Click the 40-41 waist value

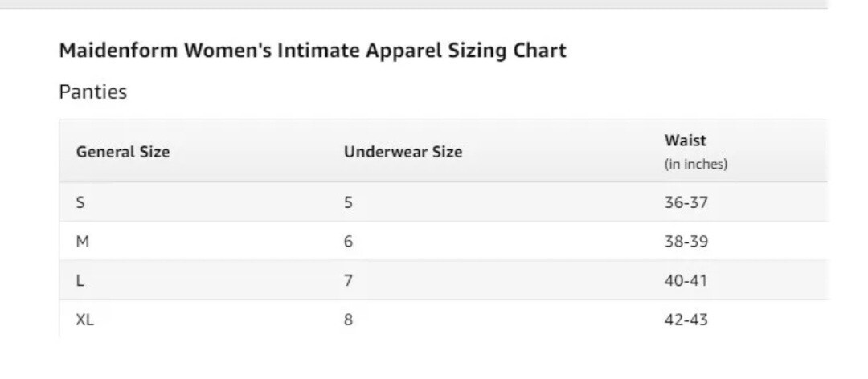[686, 281]
